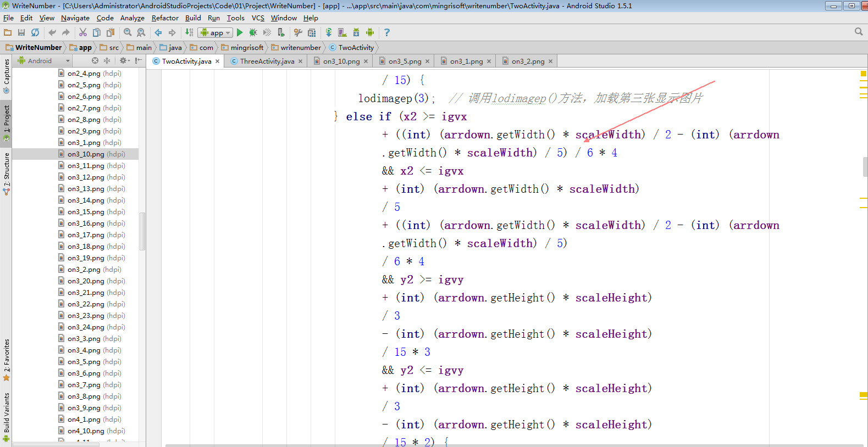Image resolution: width=868 pixels, height=447 pixels.
Task: Click the Paste clipboard icon
Action: coord(110,32)
